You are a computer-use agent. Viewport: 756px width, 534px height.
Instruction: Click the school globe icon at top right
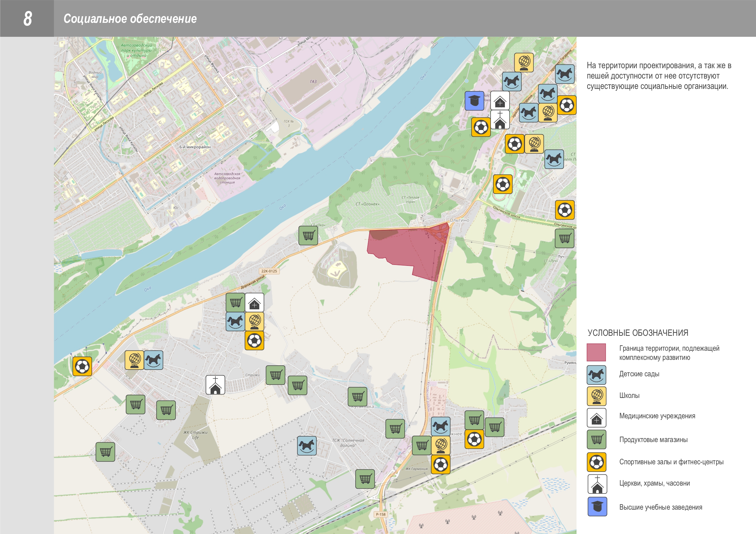tap(524, 62)
